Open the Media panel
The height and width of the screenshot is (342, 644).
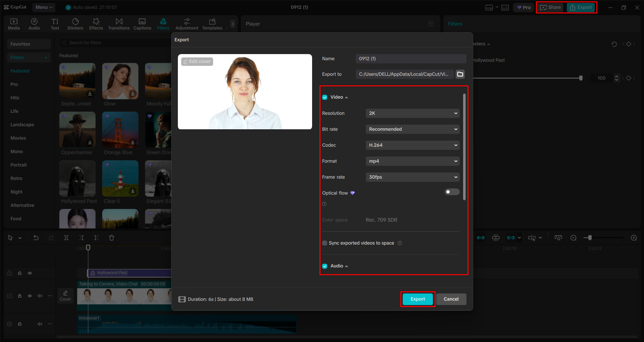13,24
